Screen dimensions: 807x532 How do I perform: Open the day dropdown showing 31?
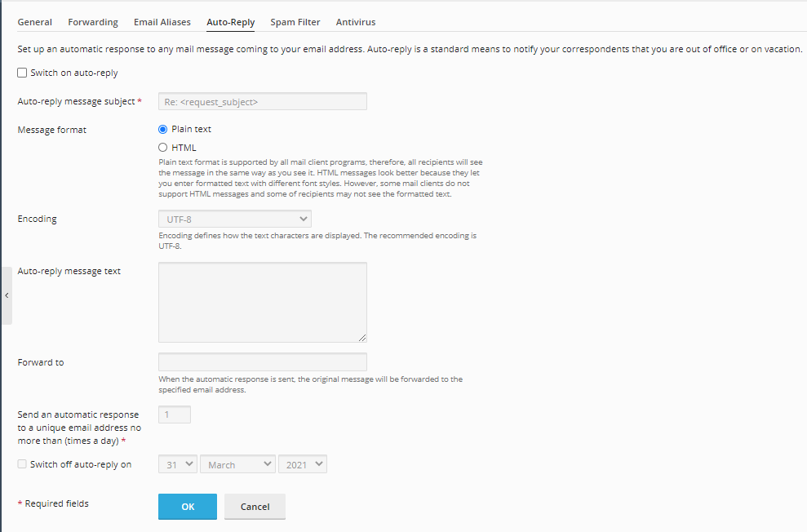178,464
